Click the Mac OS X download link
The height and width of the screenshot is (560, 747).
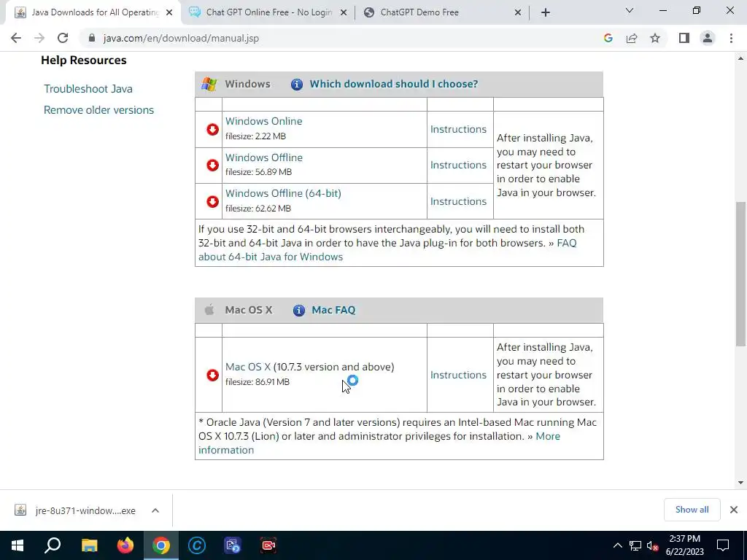click(248, 367)
